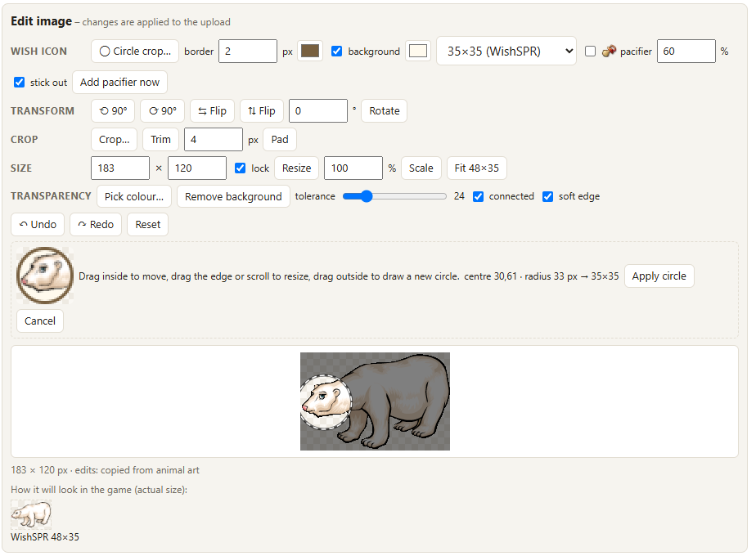The height and width of the screenshot is (556, 756).
Task: Click the height field showing 120
Action: [x=197, y=168]
